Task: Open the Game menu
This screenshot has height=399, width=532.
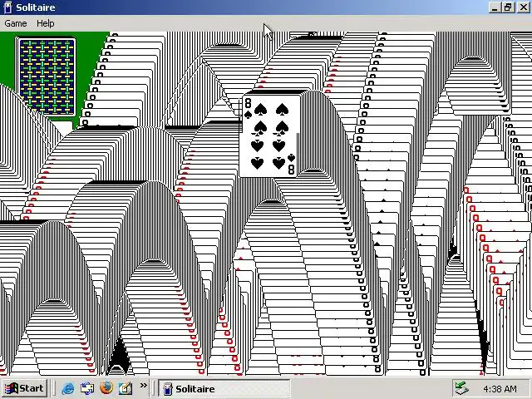Action: click(16, 23)
